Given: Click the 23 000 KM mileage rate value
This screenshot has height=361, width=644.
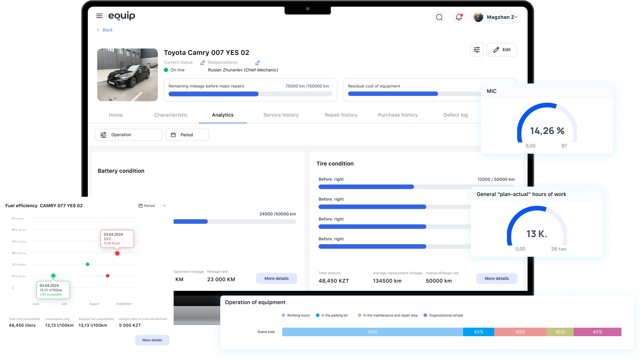Looking at the screenshot, I should [221, 279].
